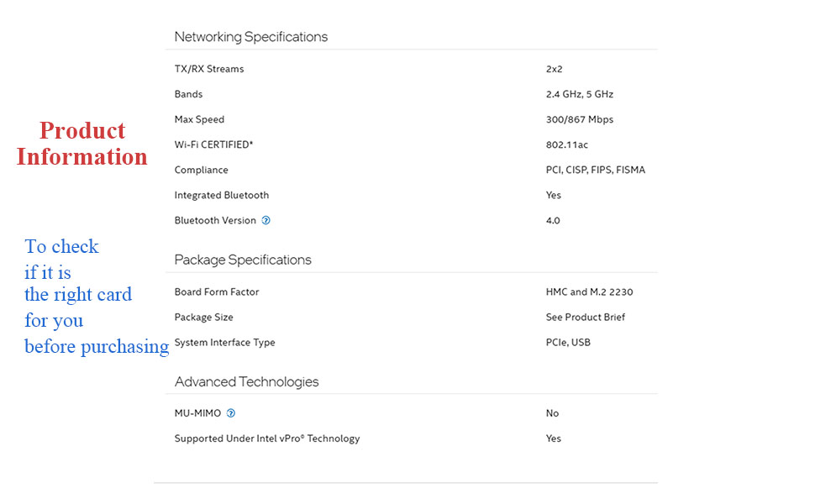
Task: Select the Compliance row label
Action: (201, 170)
